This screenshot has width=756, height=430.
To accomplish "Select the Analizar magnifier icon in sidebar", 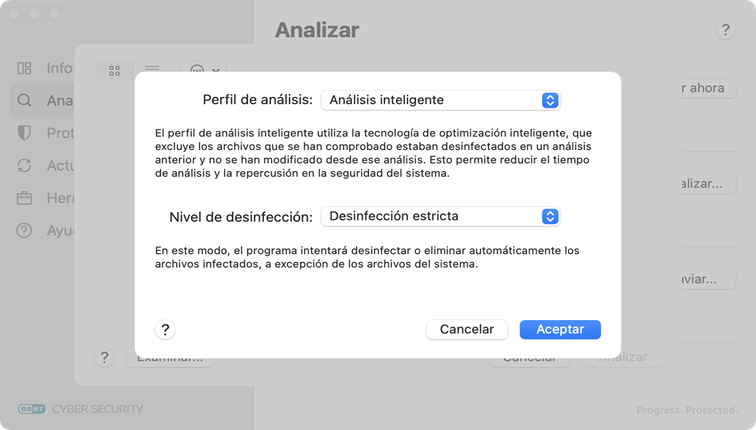I will [x=25, y=100].
